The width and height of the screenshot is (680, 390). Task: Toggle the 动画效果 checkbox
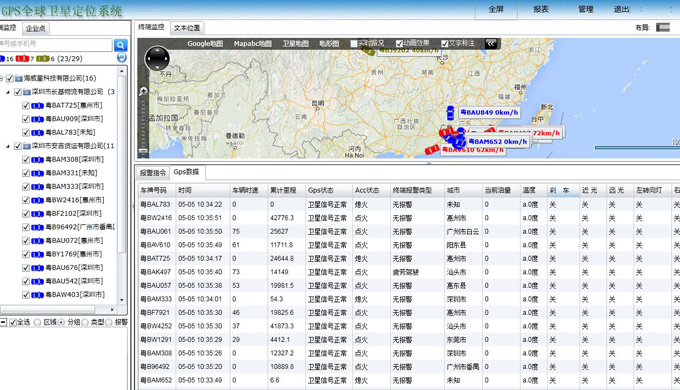[x=399, y=43]
